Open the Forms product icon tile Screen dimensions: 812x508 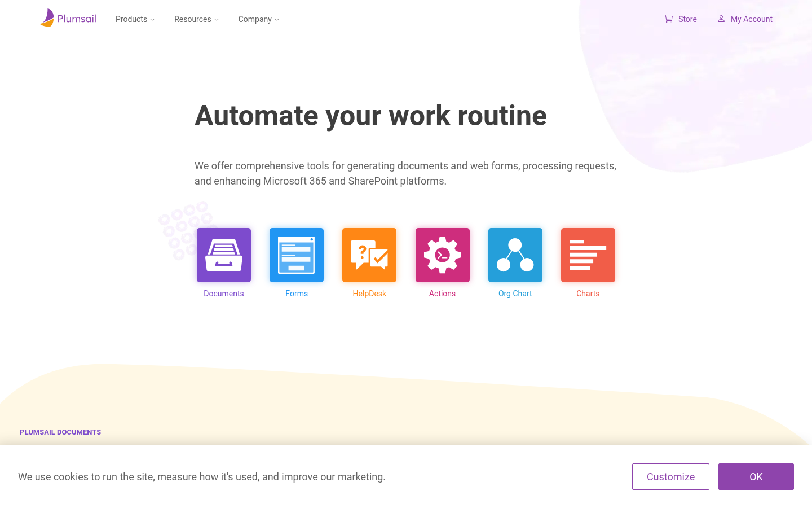pos(297,255)
